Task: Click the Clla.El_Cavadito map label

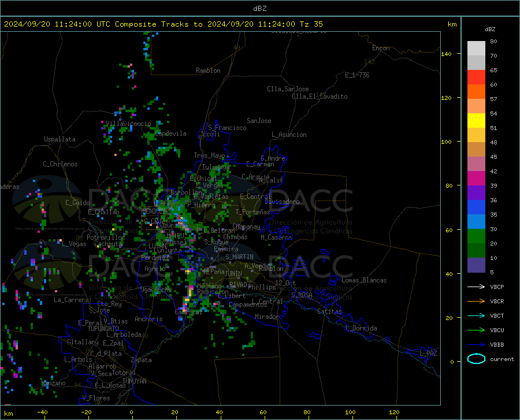Action: (320, 96)
